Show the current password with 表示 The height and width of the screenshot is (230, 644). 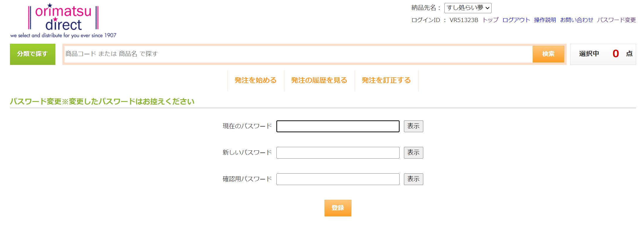(x=413, y=126)
